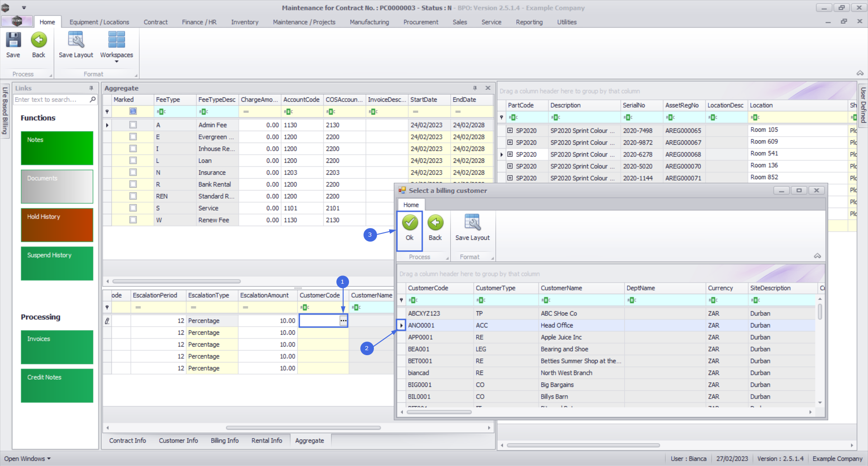Switch to the Inventory ribbon tab
This screenshot has width=868, height=466.
pyautogui.click(x=245, y=22)
